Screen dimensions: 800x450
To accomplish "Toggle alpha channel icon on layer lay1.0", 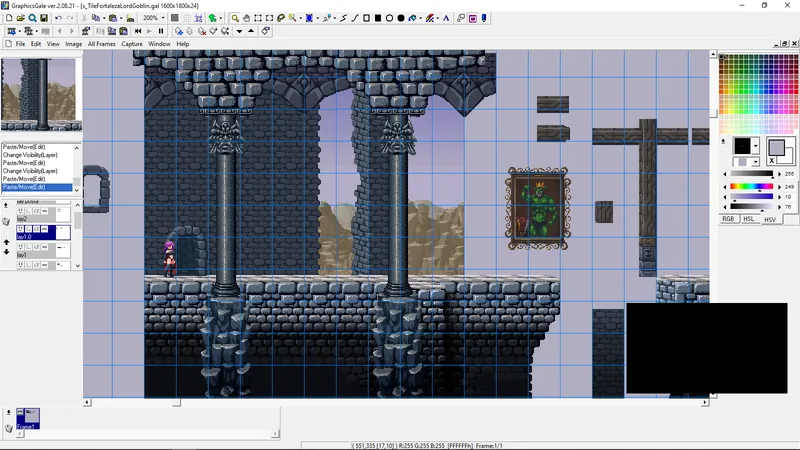I will 36,229.
